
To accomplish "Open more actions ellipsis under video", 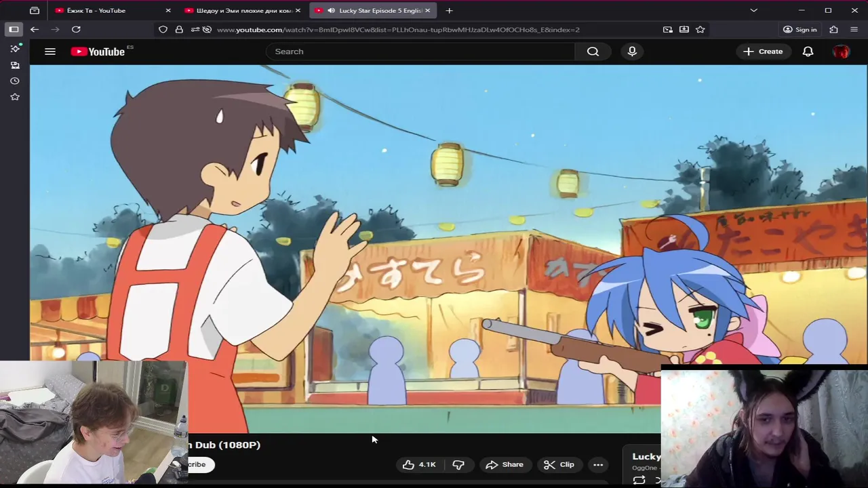I will click(x=598, y=464).
